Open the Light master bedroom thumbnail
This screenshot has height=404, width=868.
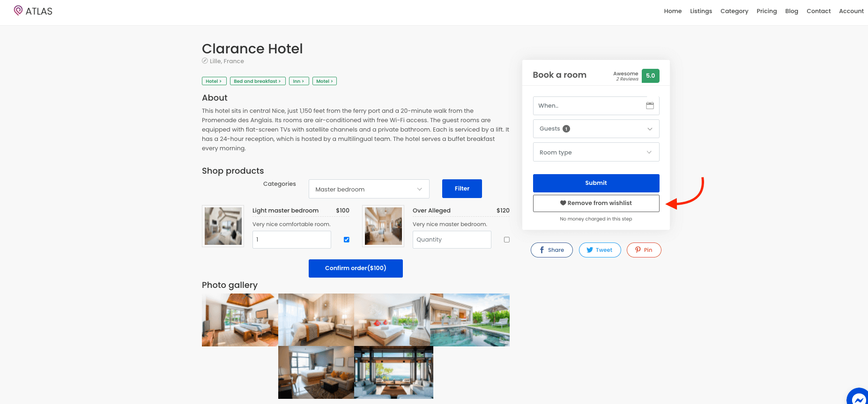click(223, 226)
